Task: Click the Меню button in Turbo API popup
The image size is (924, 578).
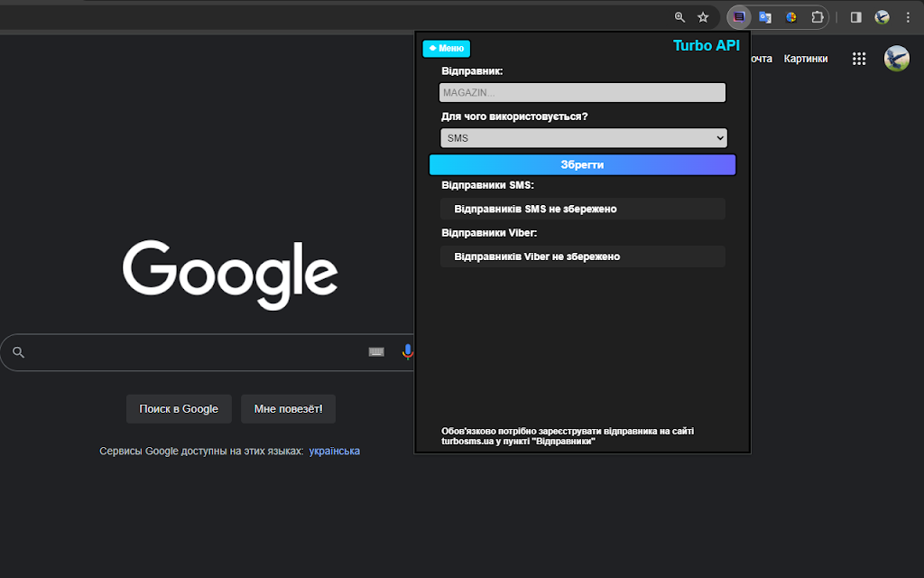Action: (446, 49)
